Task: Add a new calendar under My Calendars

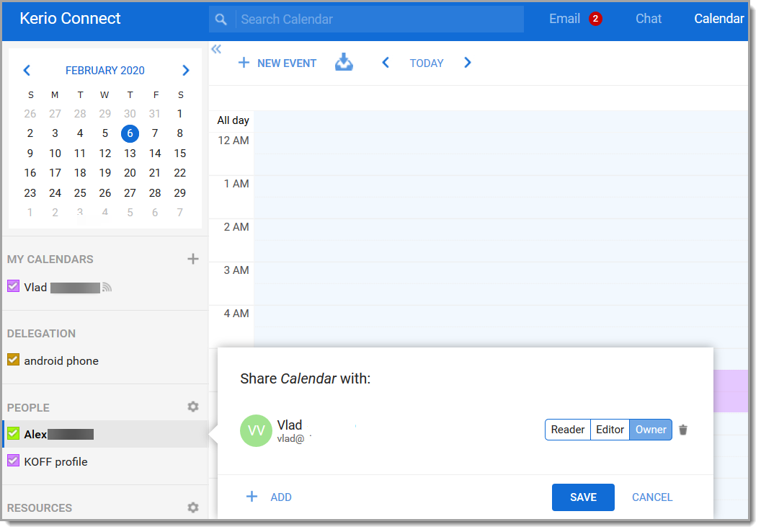Action: click(x=192, y=259)
